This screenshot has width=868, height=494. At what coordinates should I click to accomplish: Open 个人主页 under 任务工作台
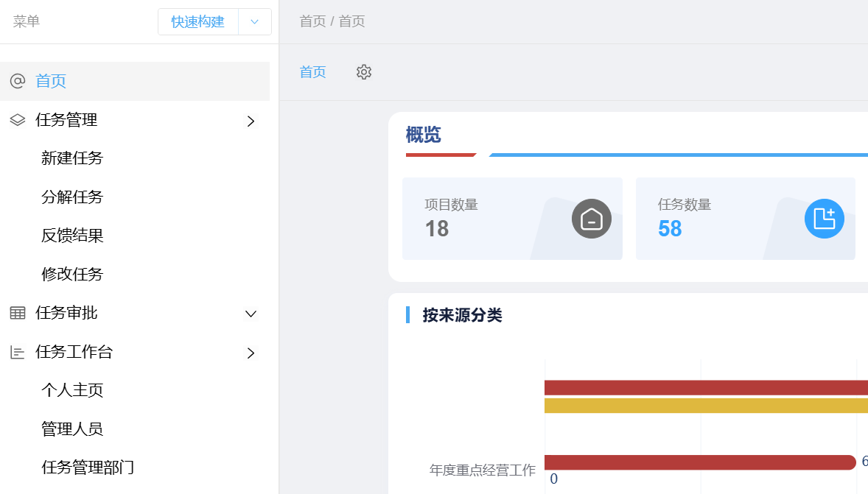72,390
